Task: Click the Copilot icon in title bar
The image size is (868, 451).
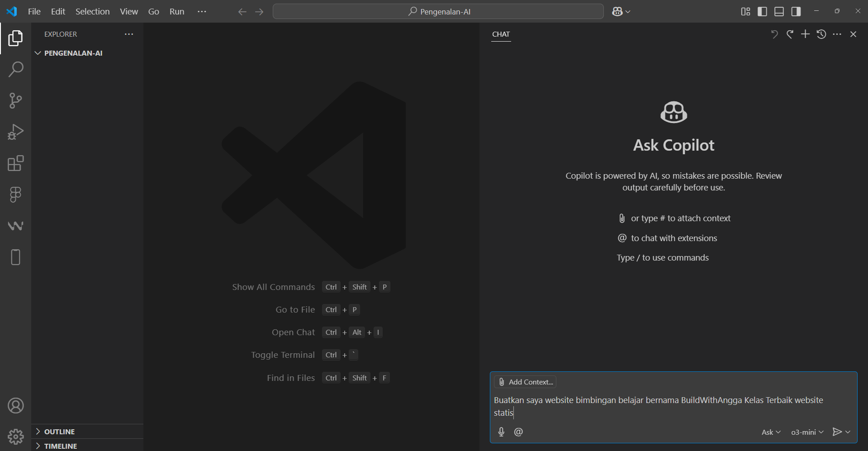Action: click(617, 12)
